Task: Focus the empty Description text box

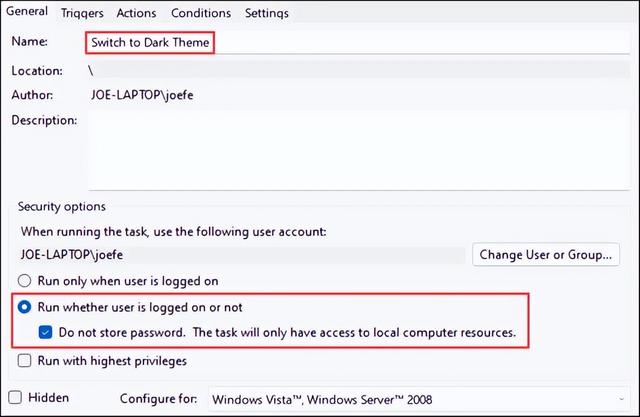Action: click(359, 150)
